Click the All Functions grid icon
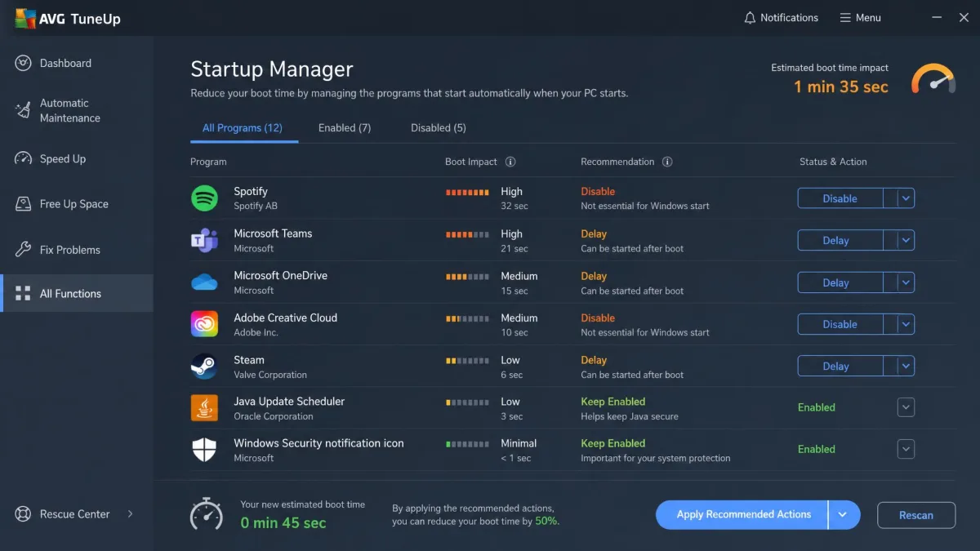Image resolution: width=980 pixels, height=551 pixels. click(23, 293)
